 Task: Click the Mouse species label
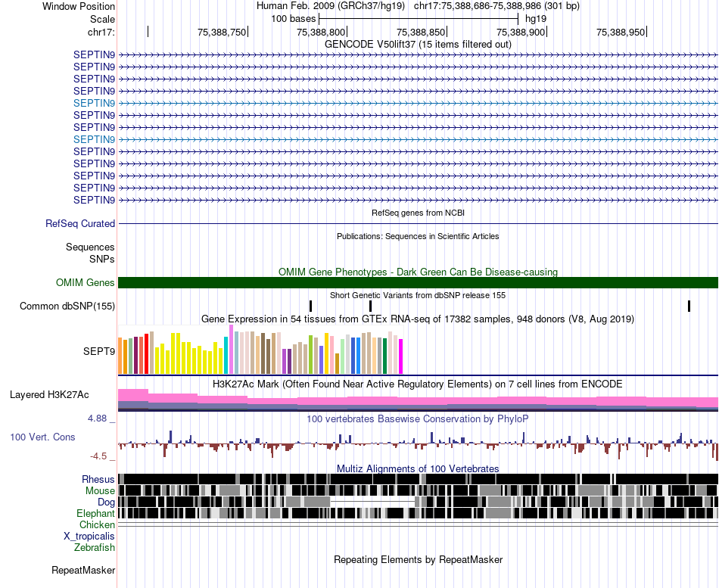coord(100,491)
